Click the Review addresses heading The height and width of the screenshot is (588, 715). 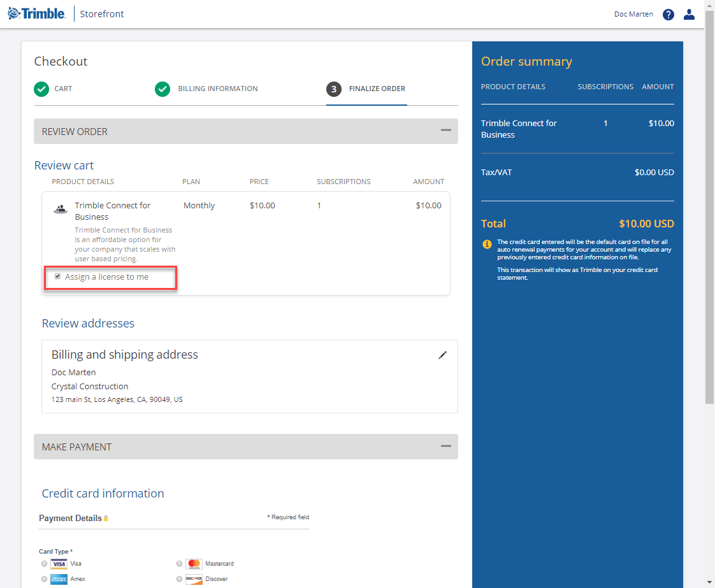(x=88, y=323)
